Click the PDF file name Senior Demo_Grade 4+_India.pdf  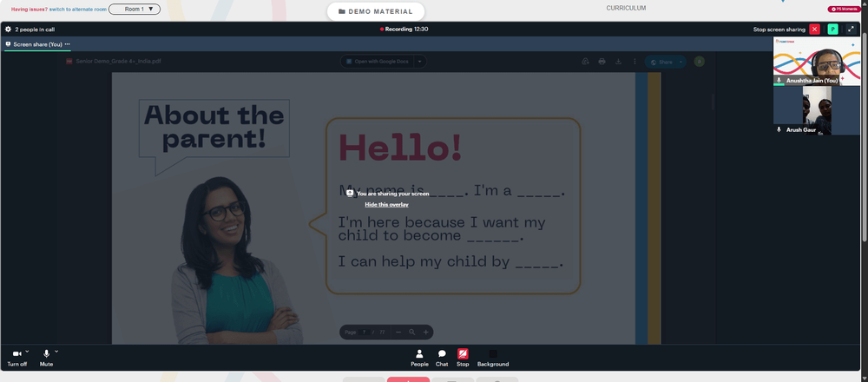pos(118,62)
